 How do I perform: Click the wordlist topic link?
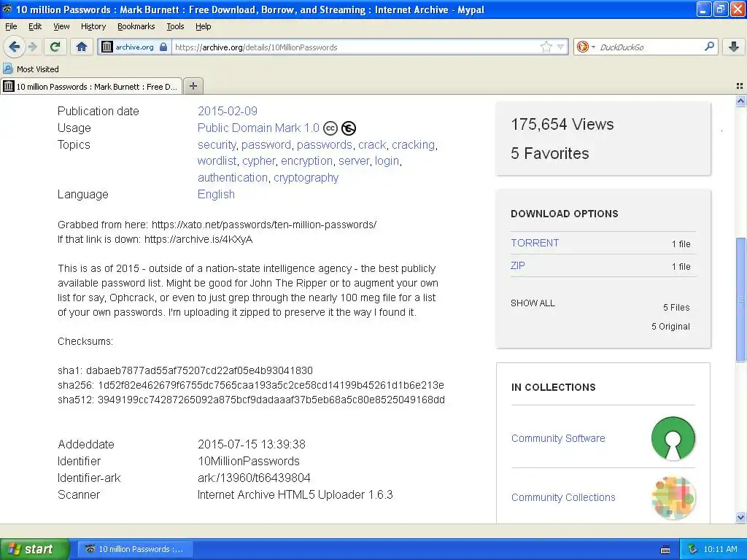pyautogui.click(x=217, y=161)
